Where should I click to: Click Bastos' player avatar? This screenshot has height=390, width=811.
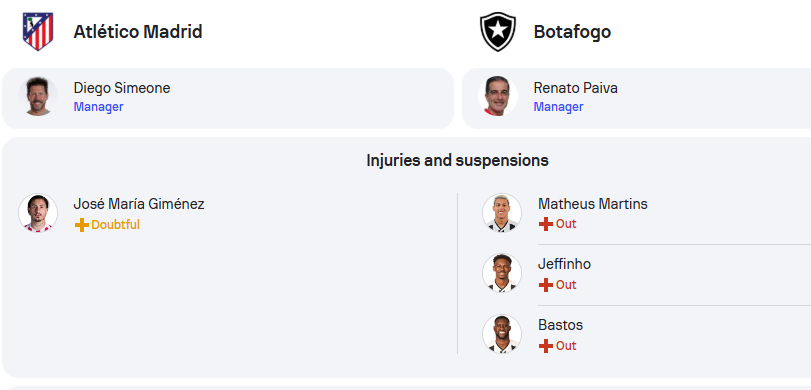(x=502, y=334)
